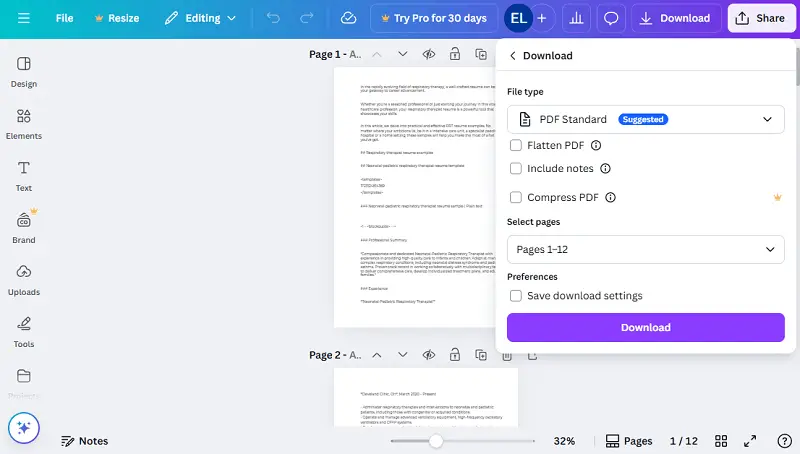800x454 pixels.
Task: Expand the PDF Standard file type dropdown
Action: [x=645, y=119]
